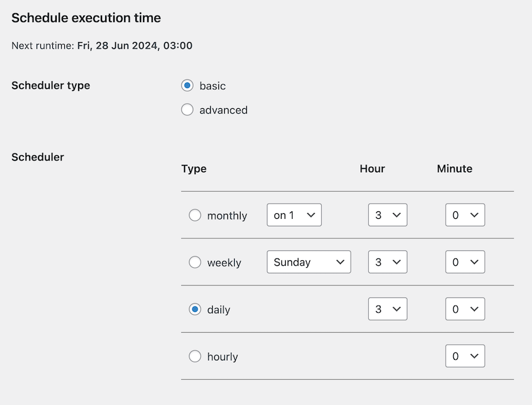Open the daily minute dropdown
The width and height of the screenshot is (532, 405).
[465, 309]
